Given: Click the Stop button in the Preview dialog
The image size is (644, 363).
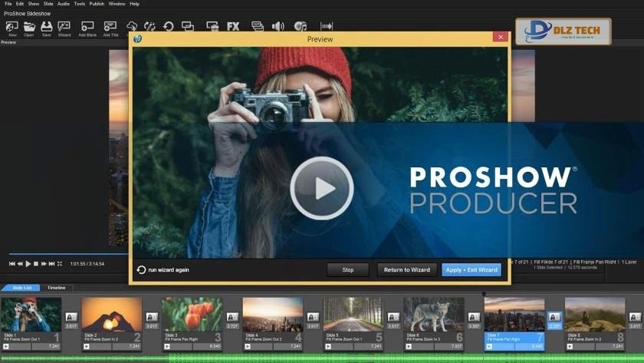Looking at the screenshot, I should tap(348, 269).
